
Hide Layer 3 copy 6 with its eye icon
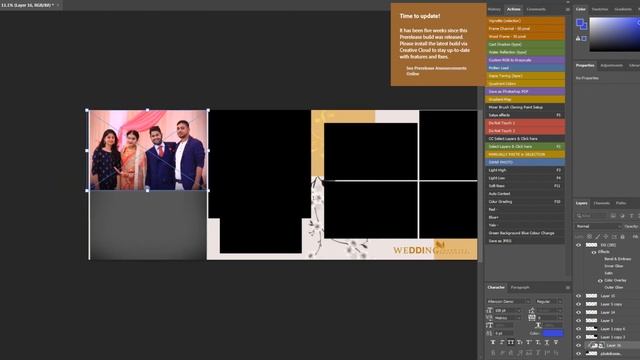click(x=578, y=329)
